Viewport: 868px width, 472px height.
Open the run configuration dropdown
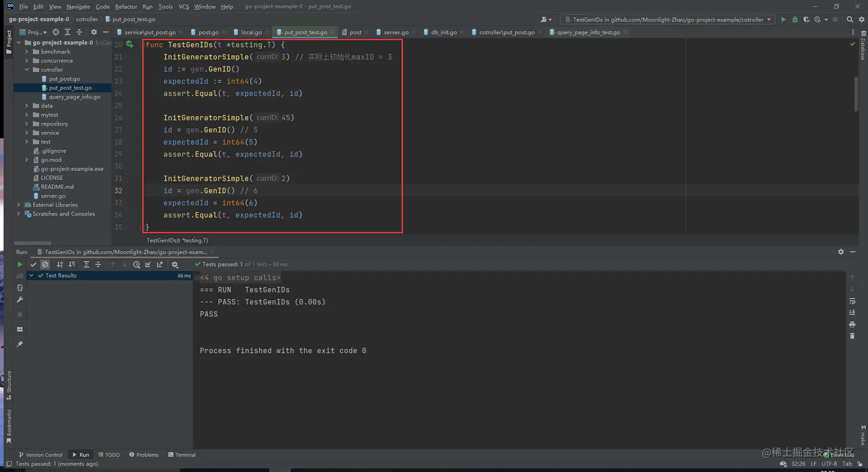[667, 20]
